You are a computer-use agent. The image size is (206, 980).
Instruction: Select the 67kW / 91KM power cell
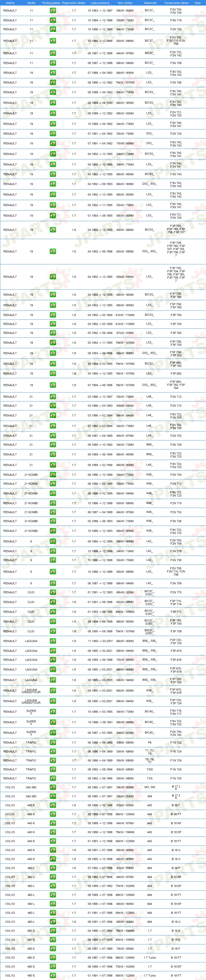[x=125, y=333]
